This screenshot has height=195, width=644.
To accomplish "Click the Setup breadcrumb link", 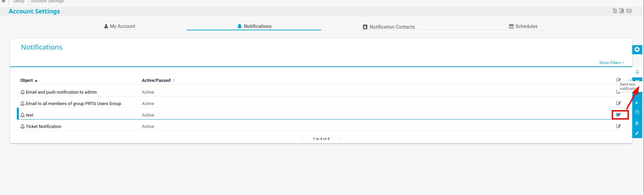I will (x=19, y=1).
